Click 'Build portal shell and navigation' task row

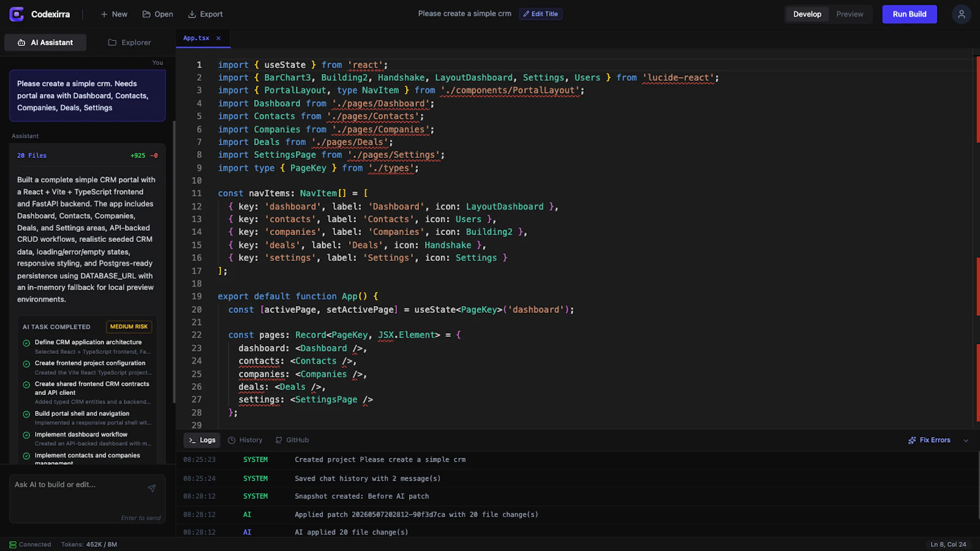click(x=87, y=418)
